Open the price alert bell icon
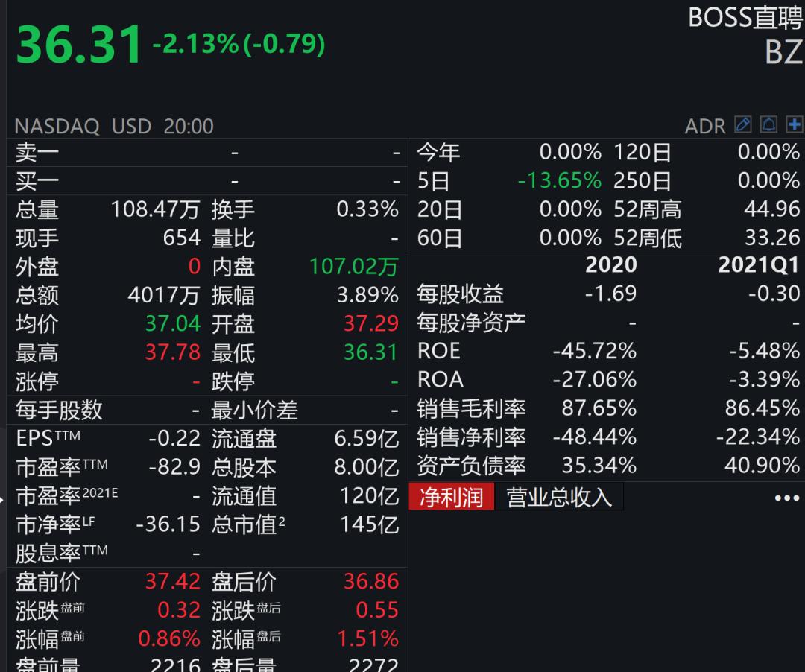The height and width of the screenshot is (672, 805). pyautogui.click(x=768, y=124)
